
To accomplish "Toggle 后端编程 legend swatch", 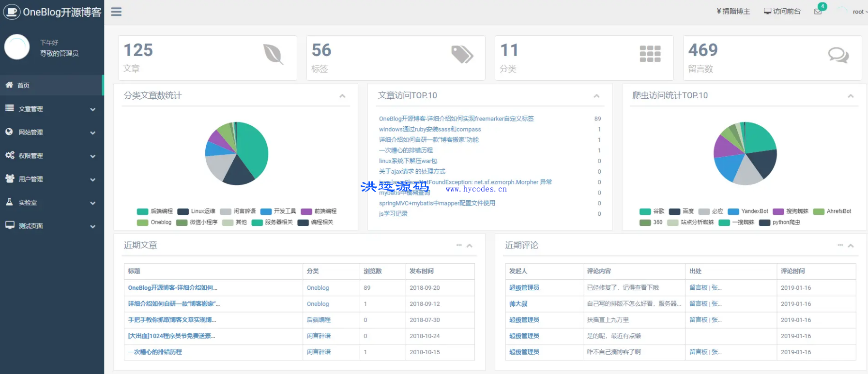I will pyautogui.click(x=142, y=211).
